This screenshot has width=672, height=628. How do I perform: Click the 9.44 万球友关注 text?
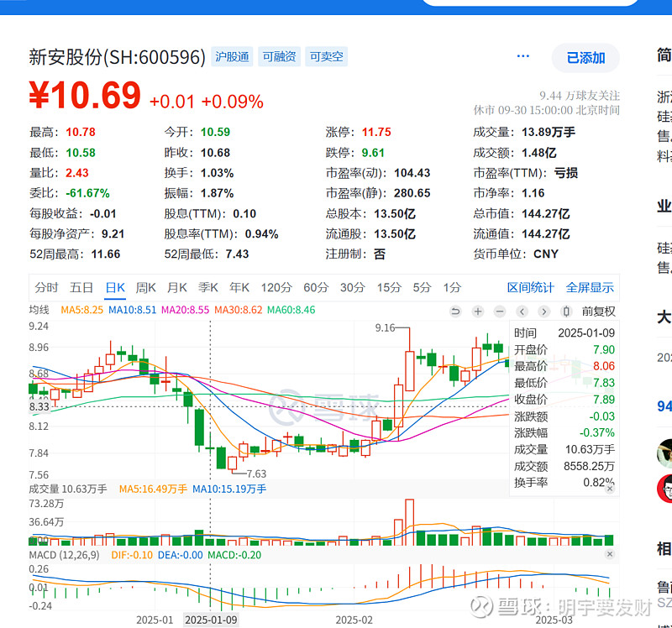pos(580,95)
